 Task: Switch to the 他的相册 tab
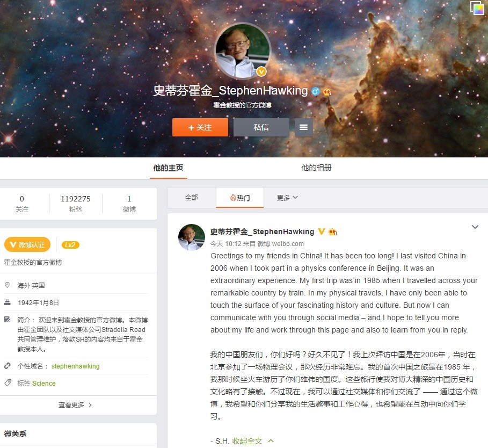pyautogui.click(x=316, y=168)
